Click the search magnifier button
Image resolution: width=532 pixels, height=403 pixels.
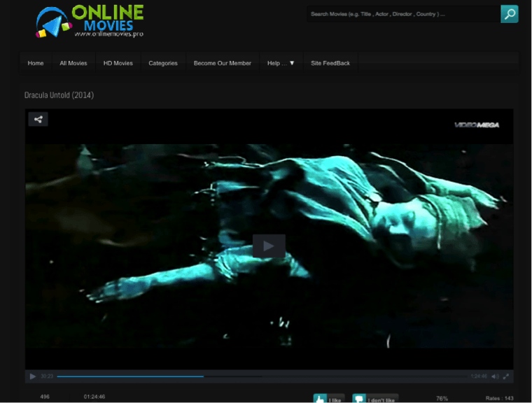coord(510,14)
